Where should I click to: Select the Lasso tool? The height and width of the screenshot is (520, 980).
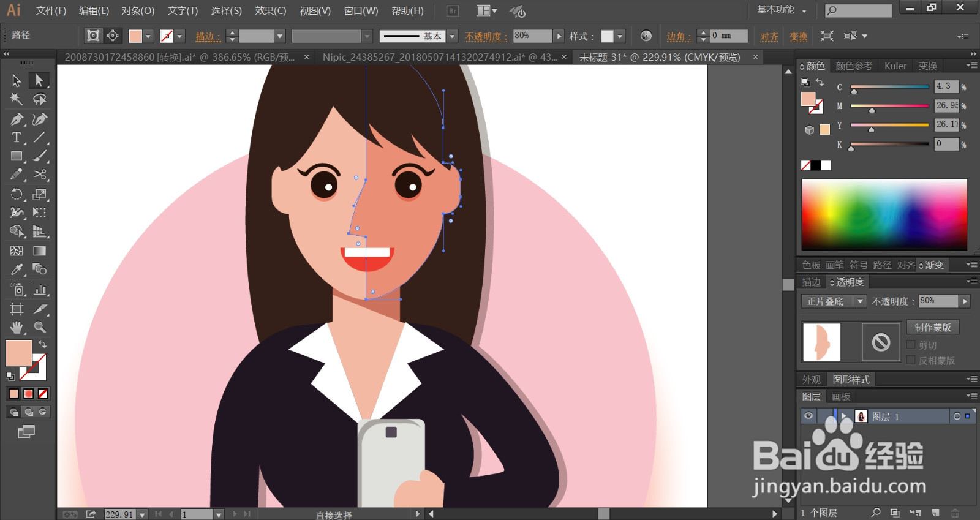coord(40,99)
